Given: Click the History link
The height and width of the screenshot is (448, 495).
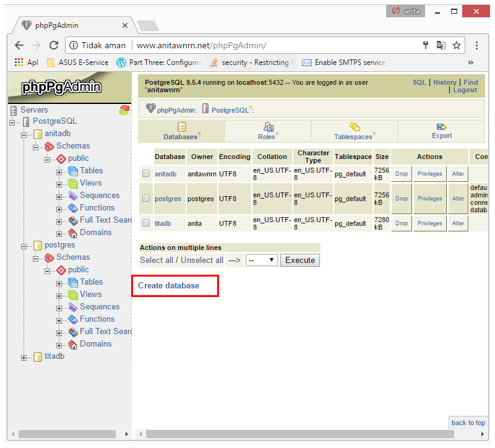Looking at the screenshot, I should click(445, 82).
